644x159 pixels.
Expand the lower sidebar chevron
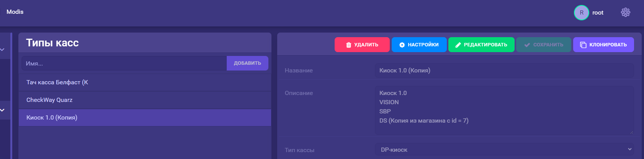(2, 110)
